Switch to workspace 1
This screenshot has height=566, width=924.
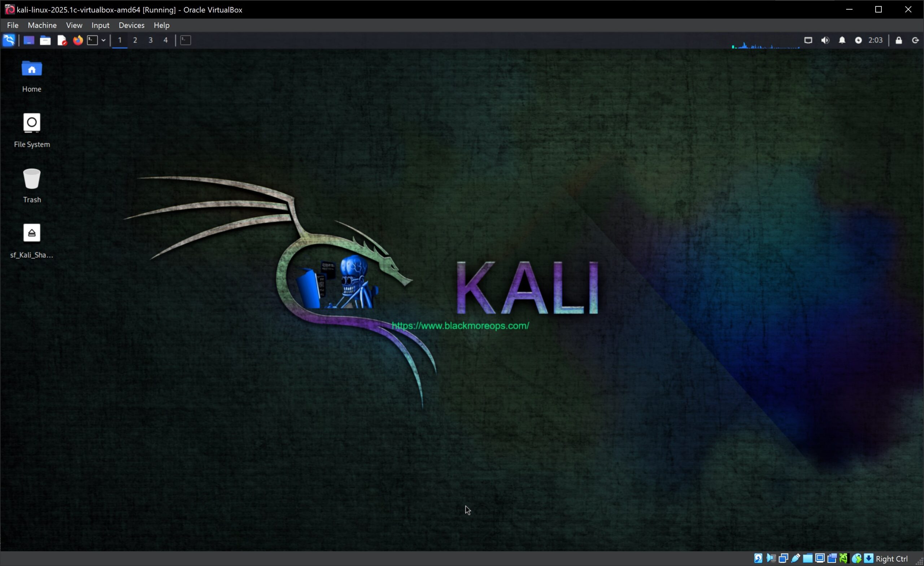(x=119, y=40)
